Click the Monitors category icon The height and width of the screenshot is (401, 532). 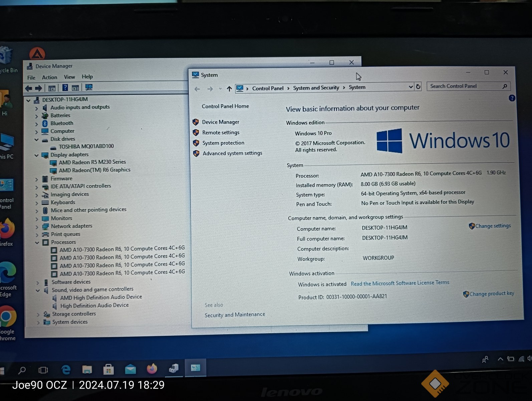click(45, 219)
